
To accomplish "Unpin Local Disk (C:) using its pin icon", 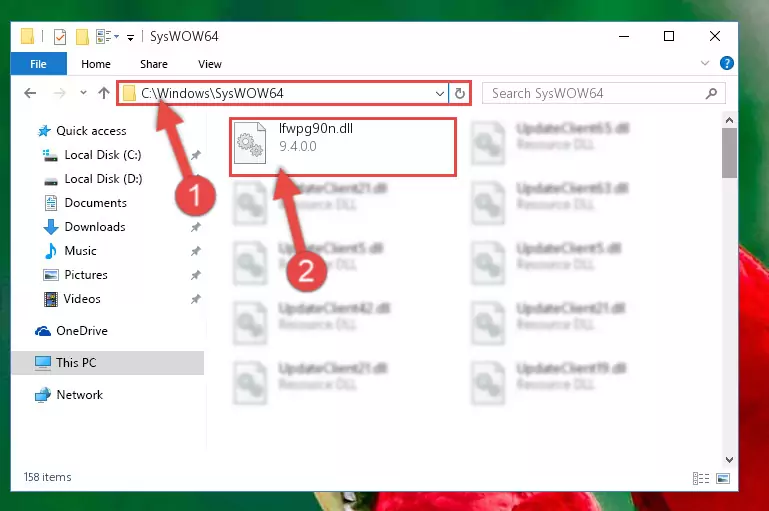I will point(196,155).
